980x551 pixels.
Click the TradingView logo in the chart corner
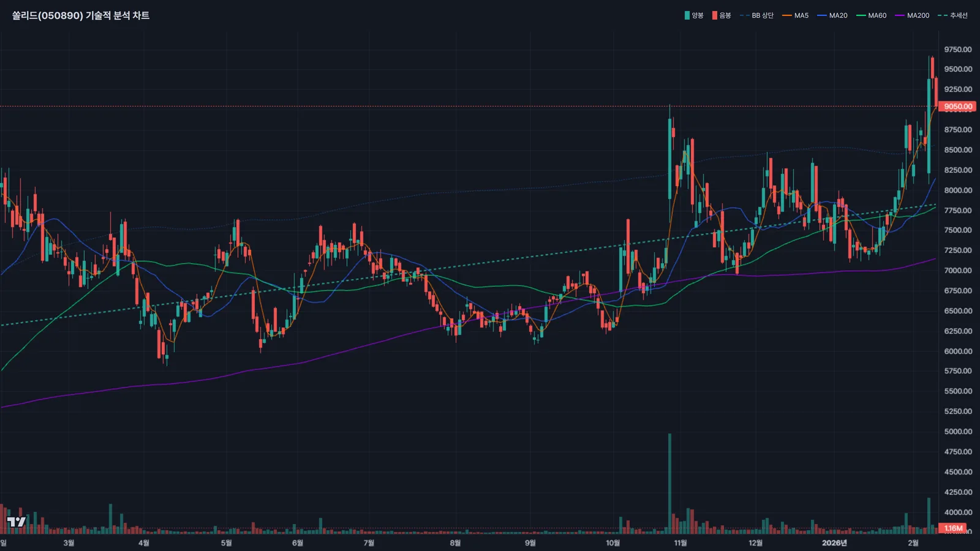[x=16, y=522]
